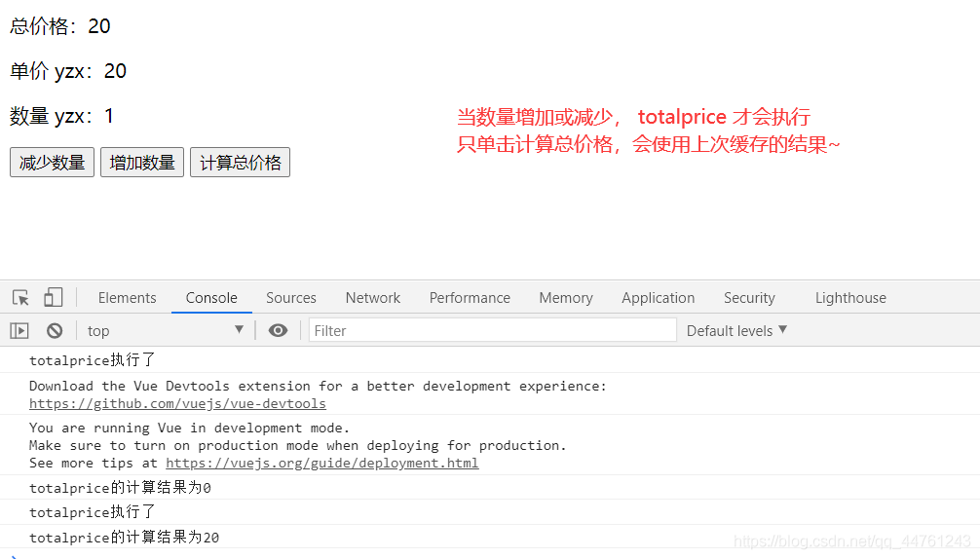
Task: Click the 增加数量 button
Action: pos(142,163)
